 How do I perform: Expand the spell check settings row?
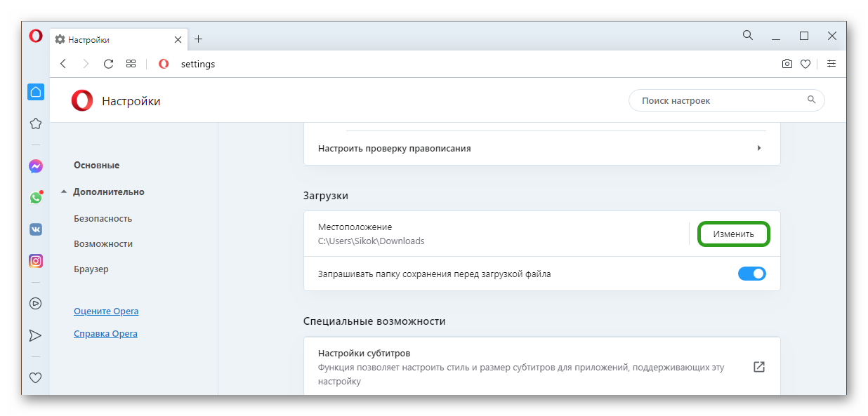[541, 148]
